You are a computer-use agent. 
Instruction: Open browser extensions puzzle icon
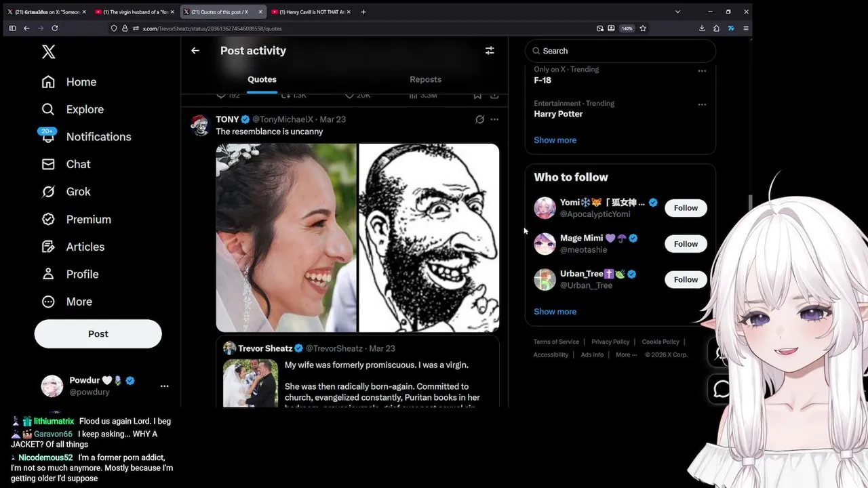[716, 28]
